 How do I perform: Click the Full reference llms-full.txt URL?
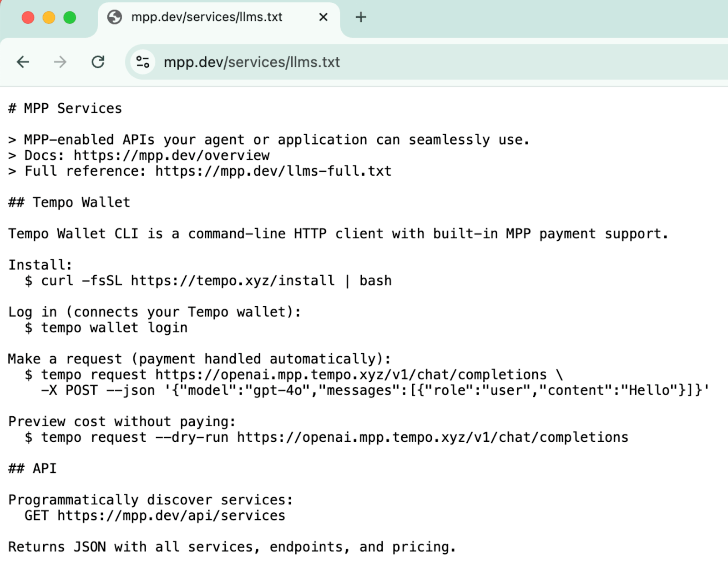point(273,171)
